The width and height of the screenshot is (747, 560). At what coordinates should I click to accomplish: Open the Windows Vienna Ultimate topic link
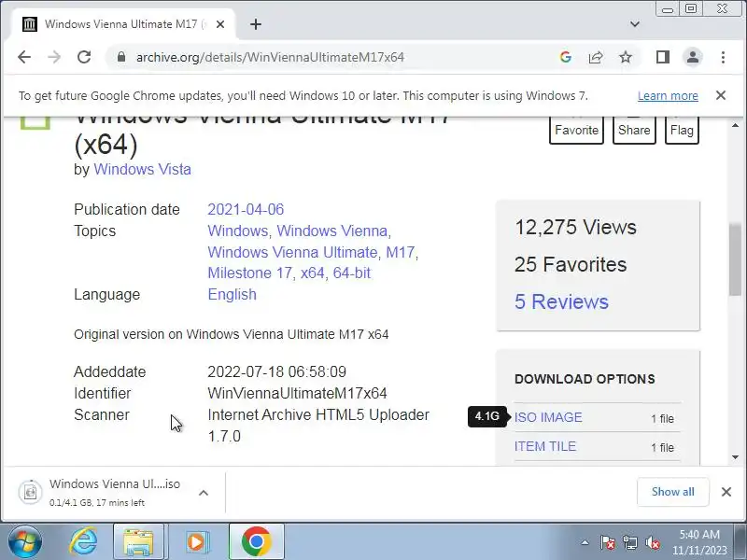pos(292,252)
